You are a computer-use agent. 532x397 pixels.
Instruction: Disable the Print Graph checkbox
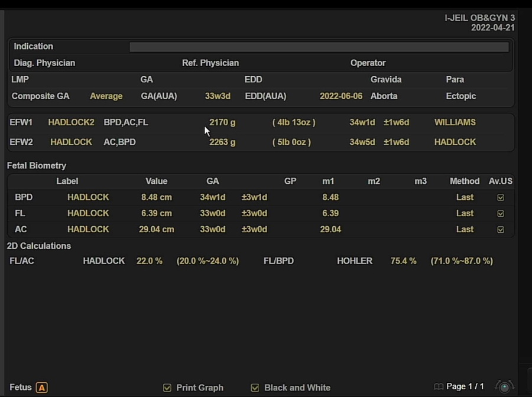pos(167,388)
